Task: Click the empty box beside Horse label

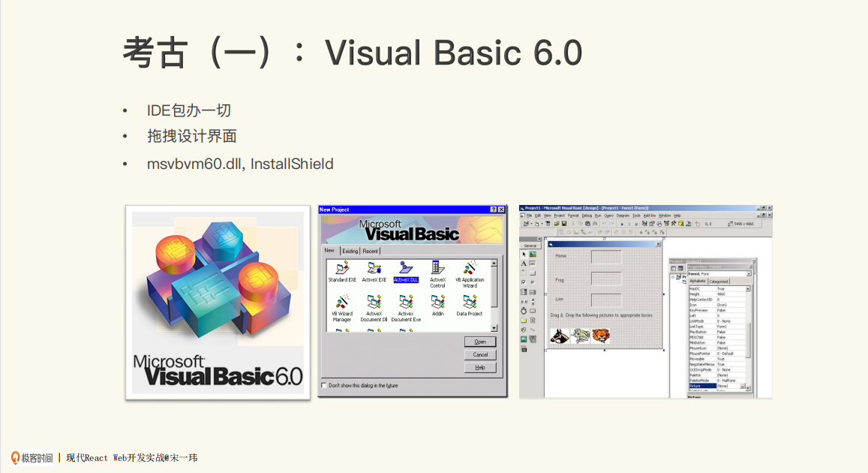Action: [x=606, y=257]
